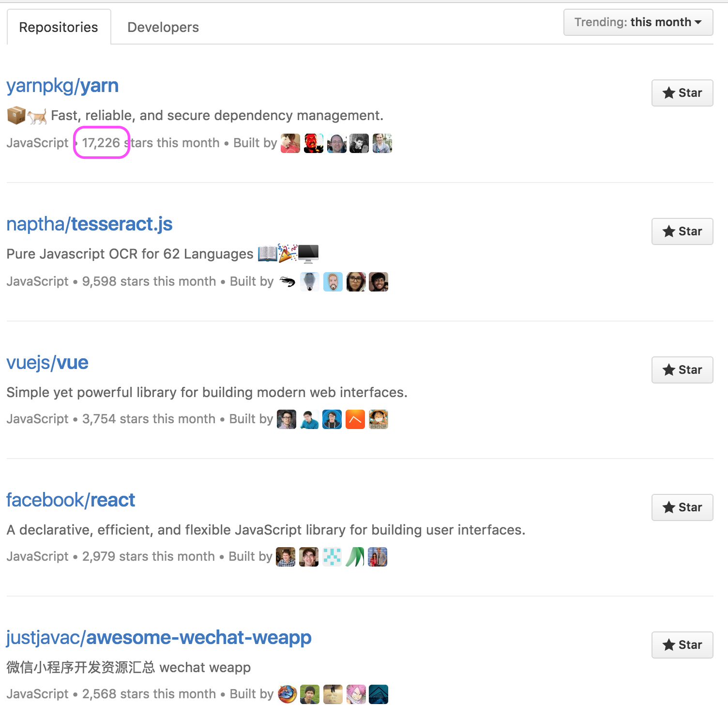Click react's first contributor avatar
The height and width of the screenshot is (706, 728).
click(286, 557)
